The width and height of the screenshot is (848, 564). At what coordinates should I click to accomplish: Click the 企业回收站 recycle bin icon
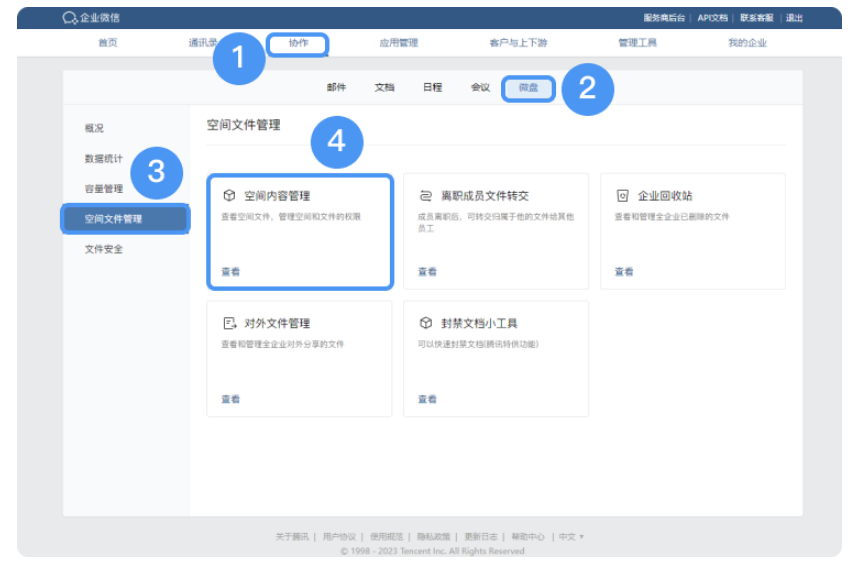(622, 196)
